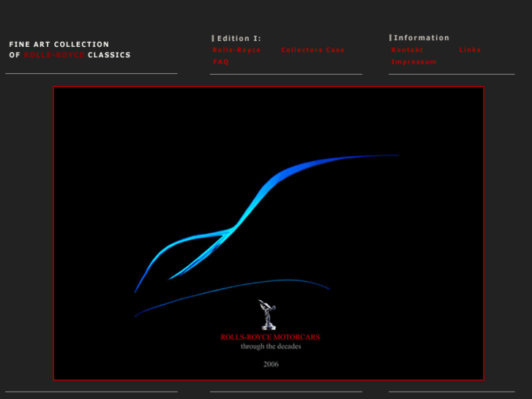Image resolution: width=532 pixels, height=399 pixels.
Task: Click the Fine Art Collection site title
Action: [x=70, y=50]
